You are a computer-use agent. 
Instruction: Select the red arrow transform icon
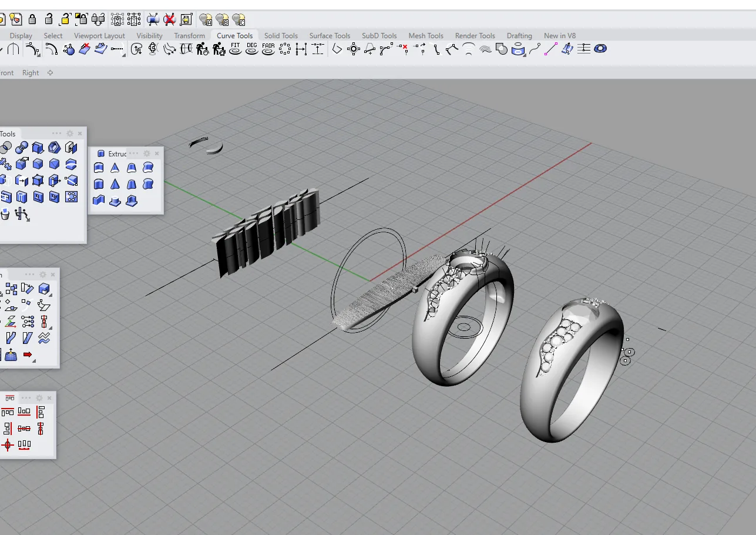click(x=28, y=355)
